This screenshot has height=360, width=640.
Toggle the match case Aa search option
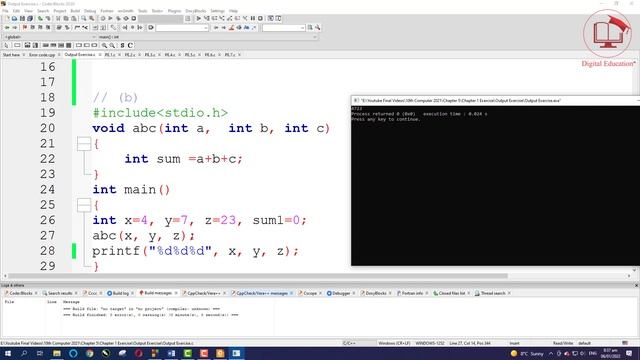(247, 27)
